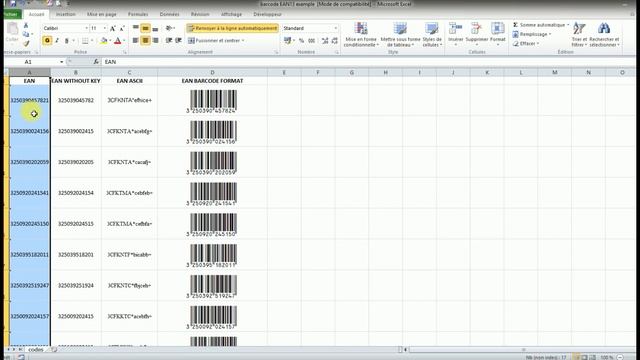Toggle the highlighted middle vertical align icon
This screenshot has width=640, height=360.
click(145, 28)
